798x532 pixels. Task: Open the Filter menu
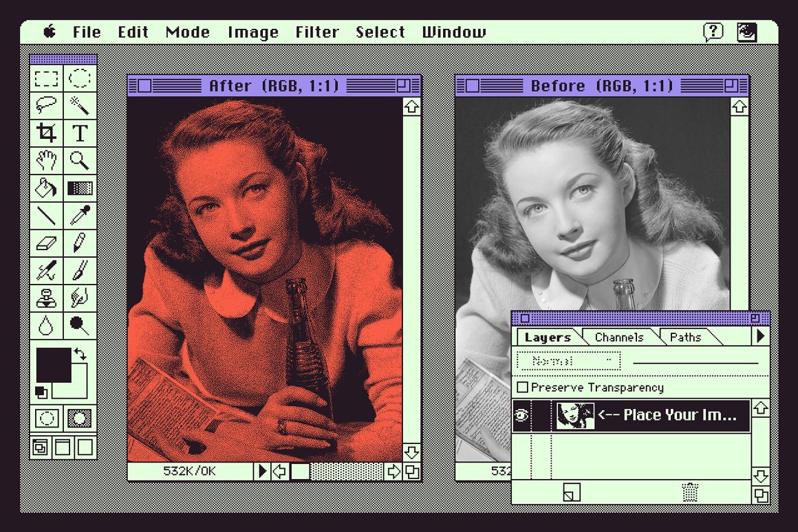pos(319,32)
